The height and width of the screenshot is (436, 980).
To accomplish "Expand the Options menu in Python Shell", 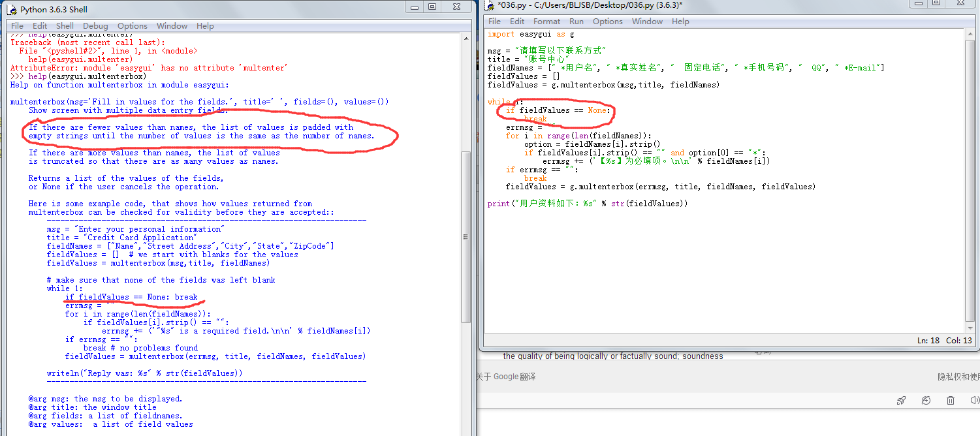I will 132,26.
